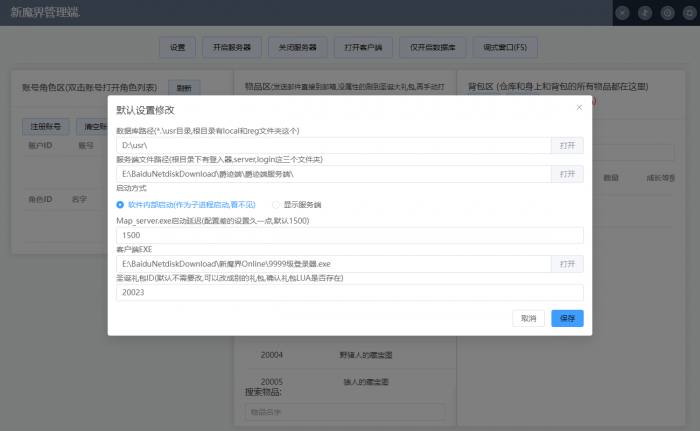This screenshot has height=431, width=700.
Task: Click the 默认设置修改 dialog title
Action: tap(145, 110)
